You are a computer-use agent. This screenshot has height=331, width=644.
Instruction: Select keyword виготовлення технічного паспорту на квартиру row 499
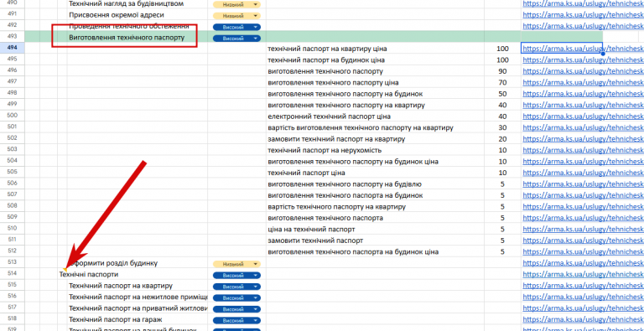click(x=346, y=105)
